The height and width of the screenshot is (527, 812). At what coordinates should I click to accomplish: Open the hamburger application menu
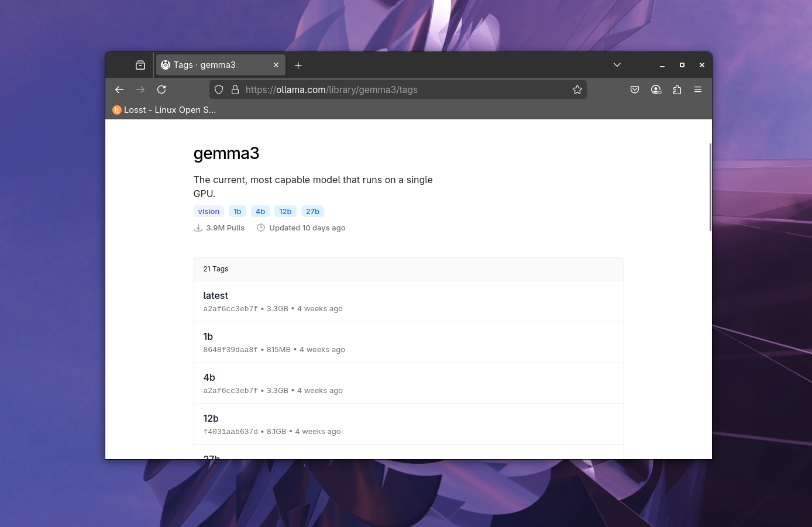click(x=698, y=89)
